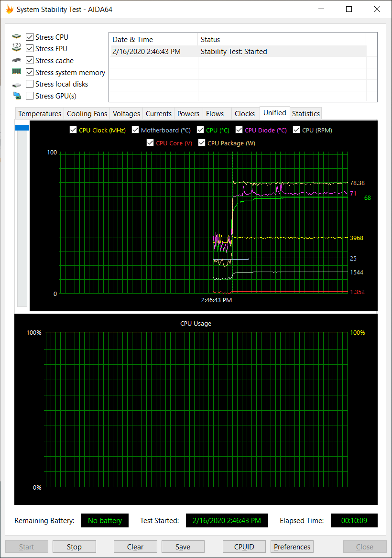Click the RAM module icon beside Stress system memory
Screen dimensions: 392x558
click(16, 72)
